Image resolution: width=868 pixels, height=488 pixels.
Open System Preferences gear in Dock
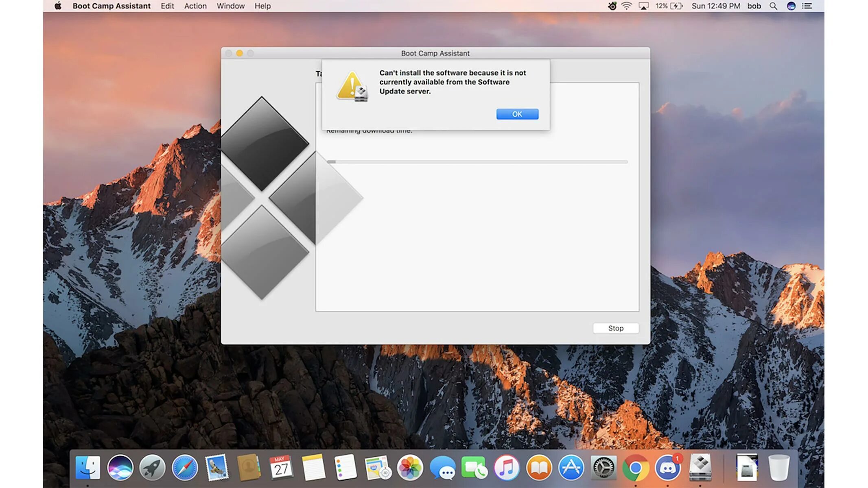(x=603, y=468)
